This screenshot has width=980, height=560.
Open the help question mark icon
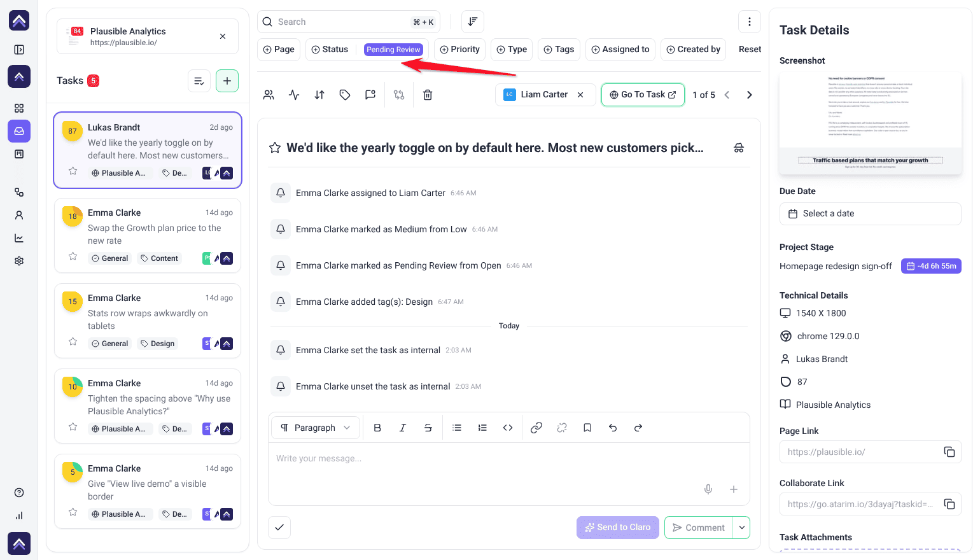(x=19, y=493)
